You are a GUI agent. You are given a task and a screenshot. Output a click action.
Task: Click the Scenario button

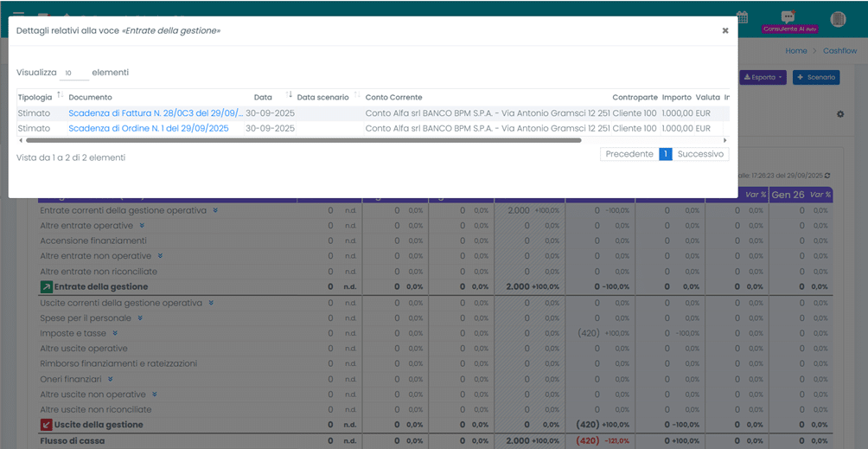click(x=815, y=77)
